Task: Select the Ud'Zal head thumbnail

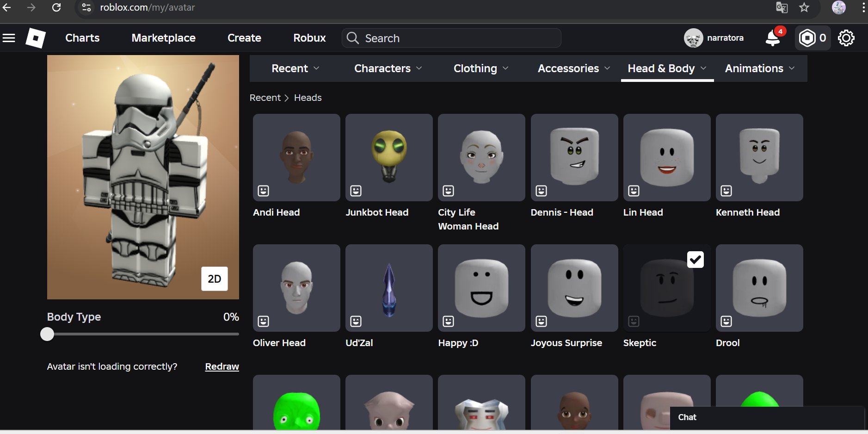Action: click(389, 288)
